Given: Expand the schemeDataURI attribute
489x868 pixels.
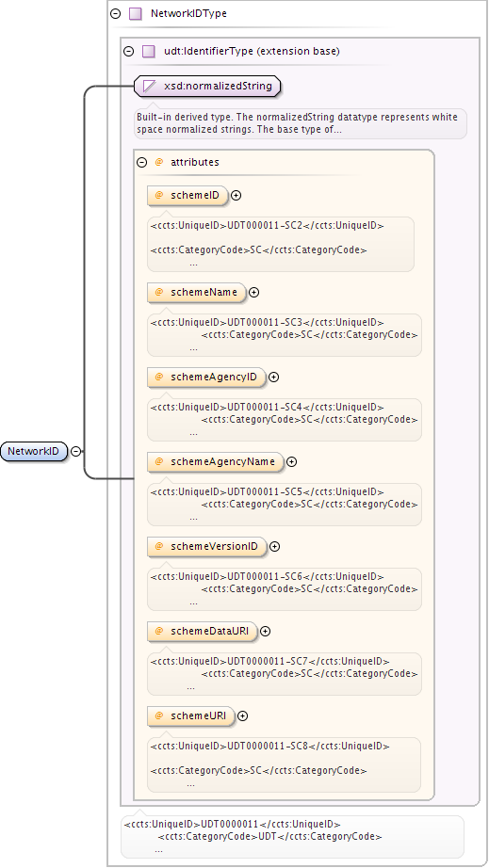Looking at the screenshot, I should pos(266,631).
